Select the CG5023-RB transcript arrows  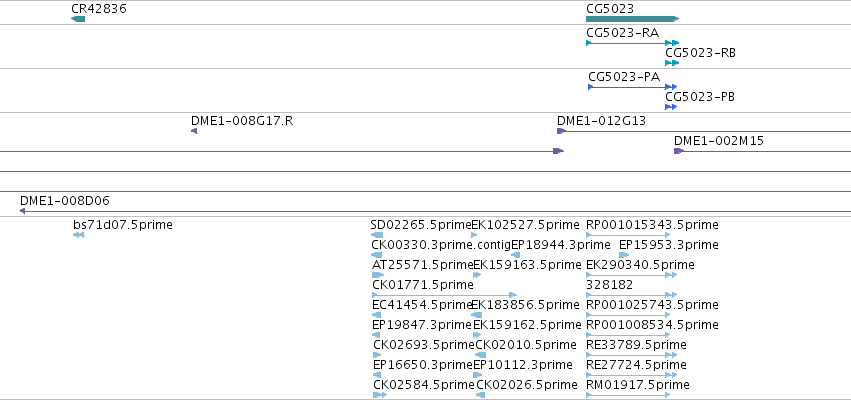click(x=672, y=63)
